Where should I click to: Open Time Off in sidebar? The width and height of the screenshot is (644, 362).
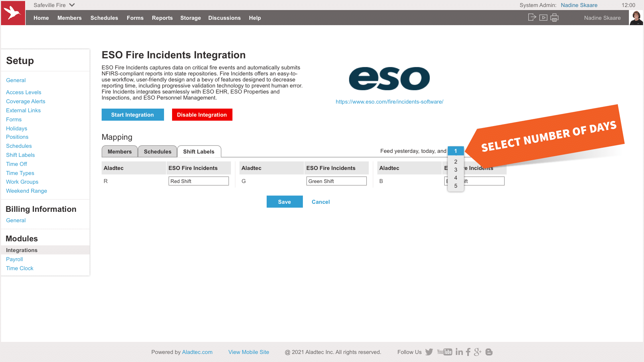(16, 164)
